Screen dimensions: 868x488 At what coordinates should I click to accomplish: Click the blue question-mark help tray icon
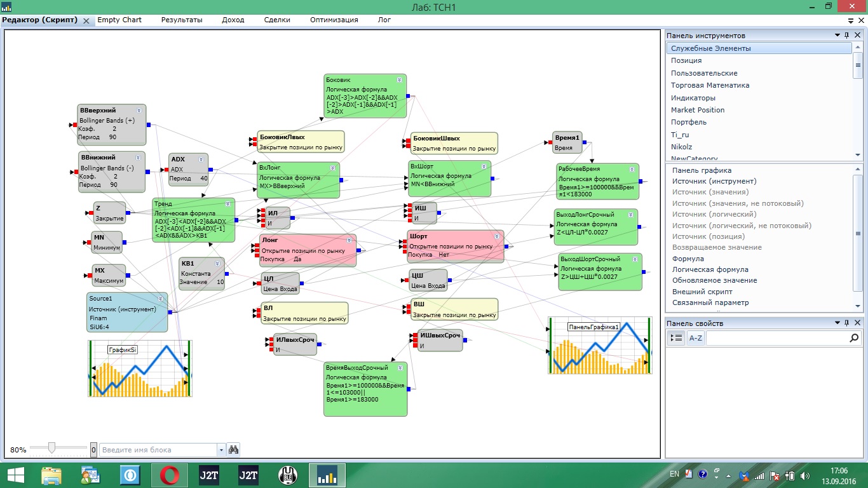(702, 475)
